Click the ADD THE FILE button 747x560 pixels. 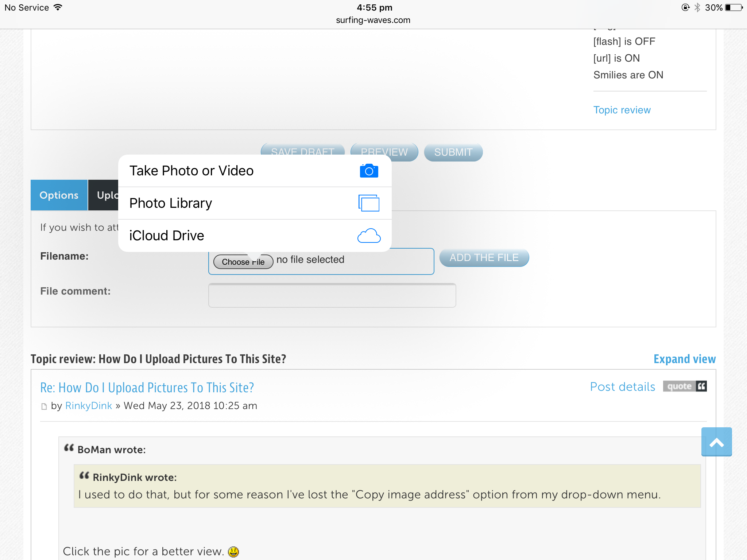pos(484,258)
